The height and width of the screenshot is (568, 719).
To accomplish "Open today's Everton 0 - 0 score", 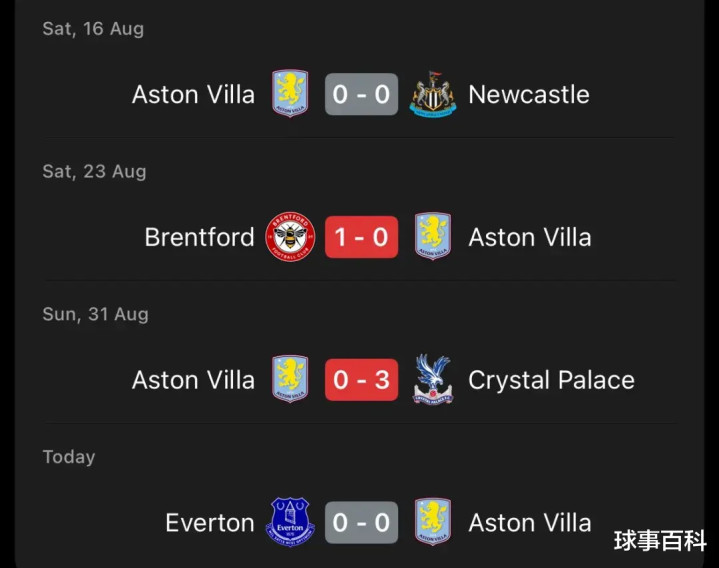I will 361,523.
